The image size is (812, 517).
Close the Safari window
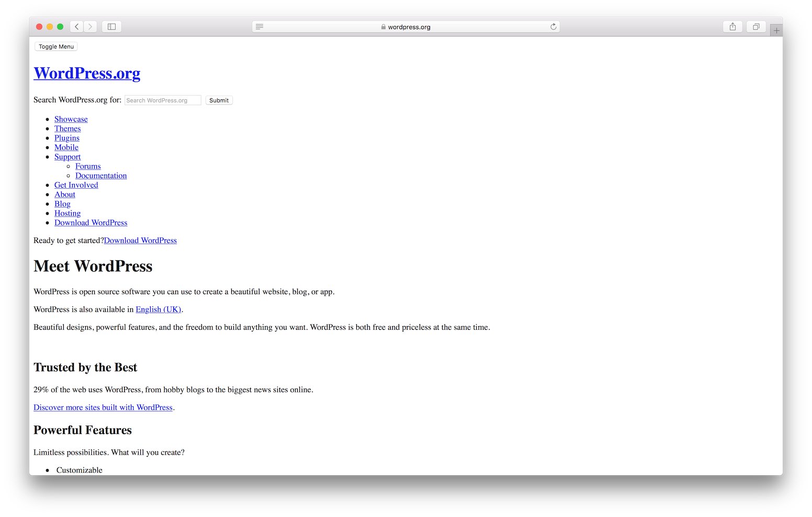[x=39, y=27]
